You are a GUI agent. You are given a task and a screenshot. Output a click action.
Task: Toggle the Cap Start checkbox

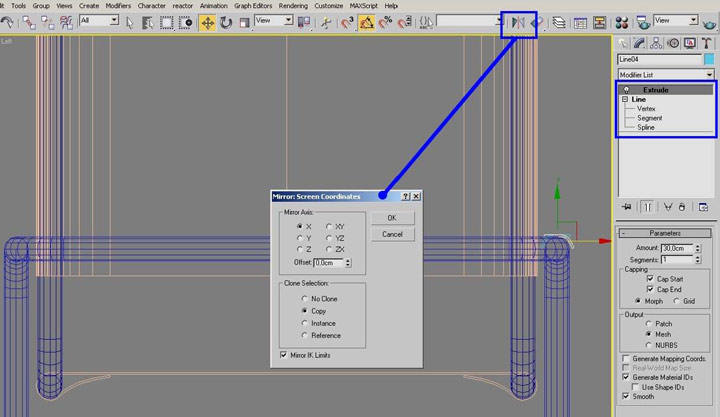[648, 278]
